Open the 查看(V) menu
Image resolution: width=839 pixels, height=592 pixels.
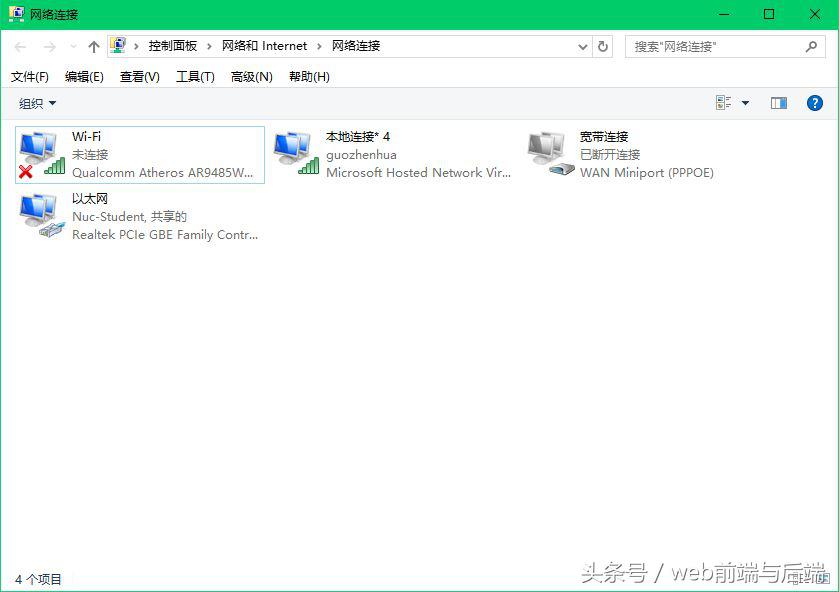138,77
